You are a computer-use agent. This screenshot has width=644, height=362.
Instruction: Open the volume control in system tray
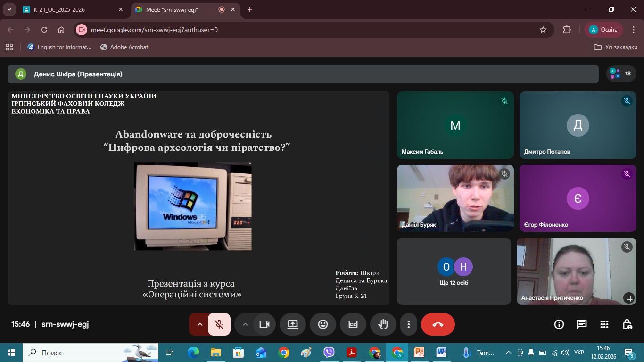coord(565,353)
